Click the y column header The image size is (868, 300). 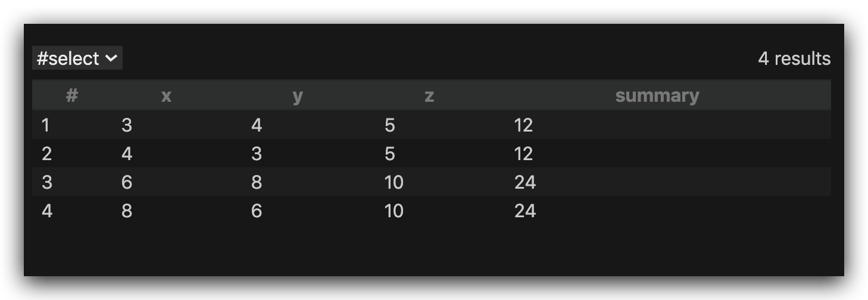point(298,95)
